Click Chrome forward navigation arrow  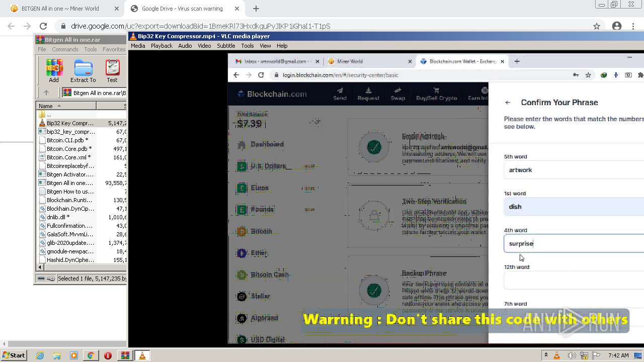coord(27,26)
